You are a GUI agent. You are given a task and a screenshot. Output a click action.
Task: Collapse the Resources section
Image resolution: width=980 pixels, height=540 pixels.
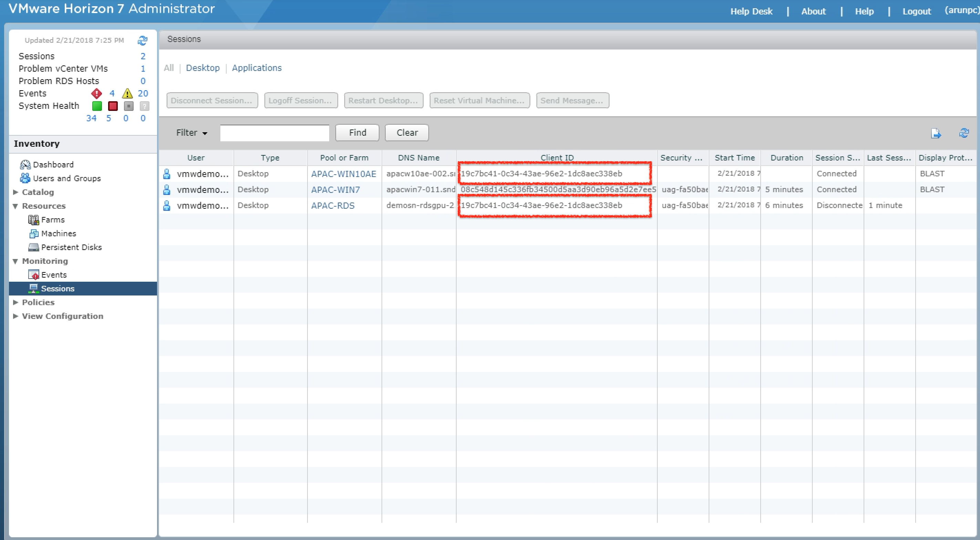15,206
